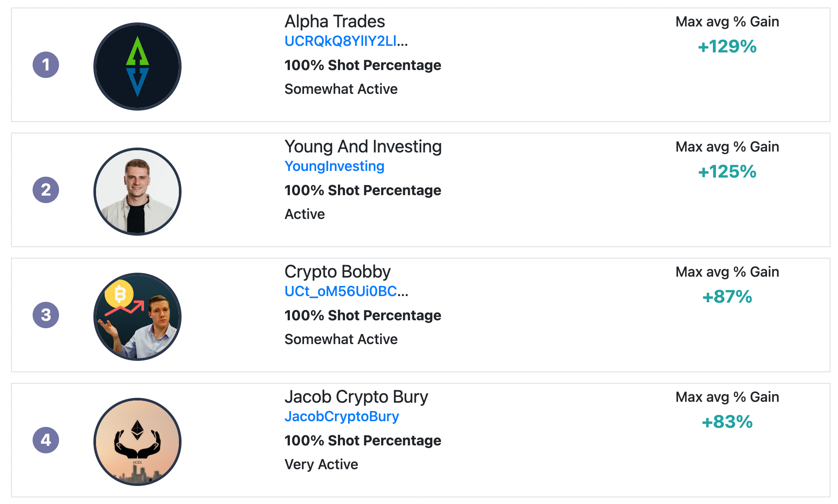Click the +125% max avg gain value

727,171
